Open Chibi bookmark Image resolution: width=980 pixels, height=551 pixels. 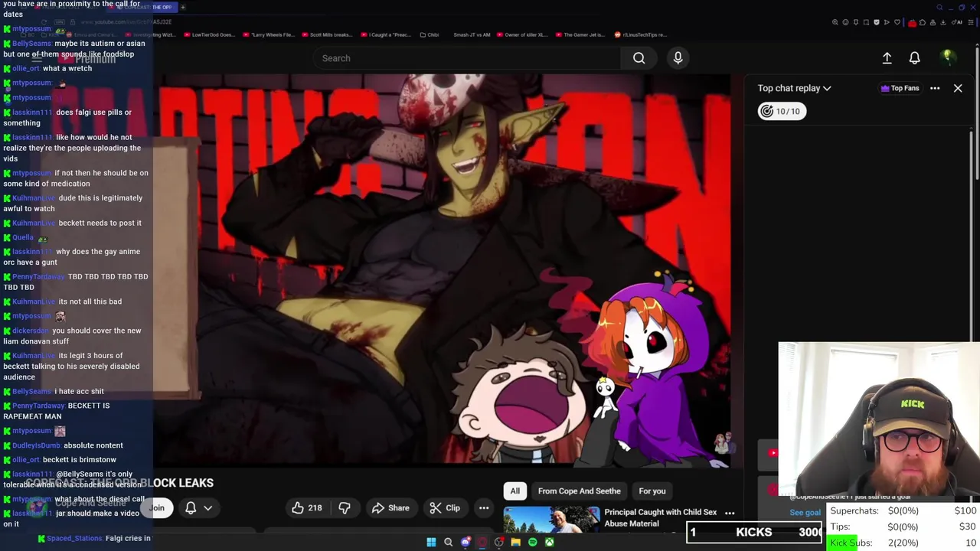[430, 34]
